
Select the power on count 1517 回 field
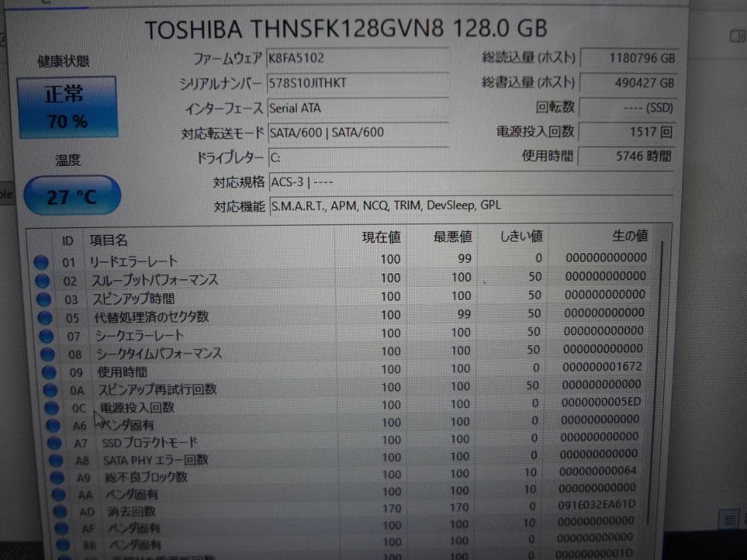[627, 132]
